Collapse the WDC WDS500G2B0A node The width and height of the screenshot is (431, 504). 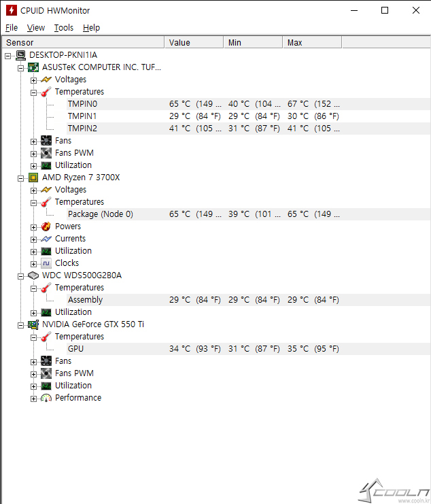pos(20,276)
